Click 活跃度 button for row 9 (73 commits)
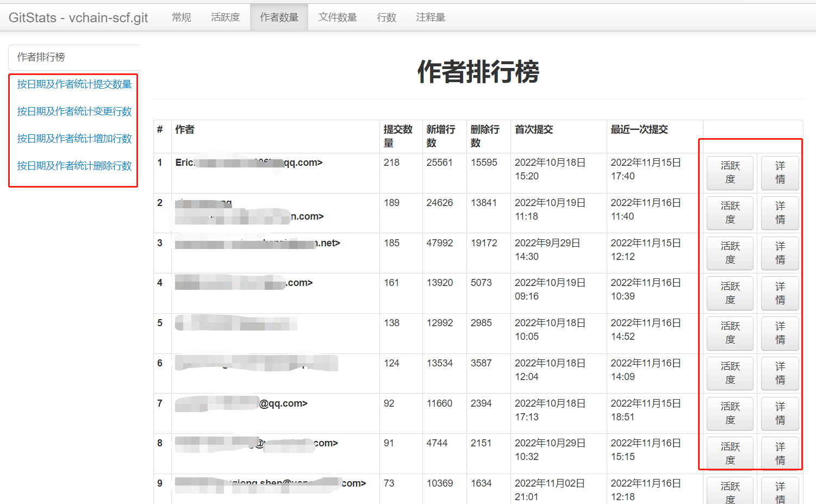This screenshot has height=504, width=816. 730,491
